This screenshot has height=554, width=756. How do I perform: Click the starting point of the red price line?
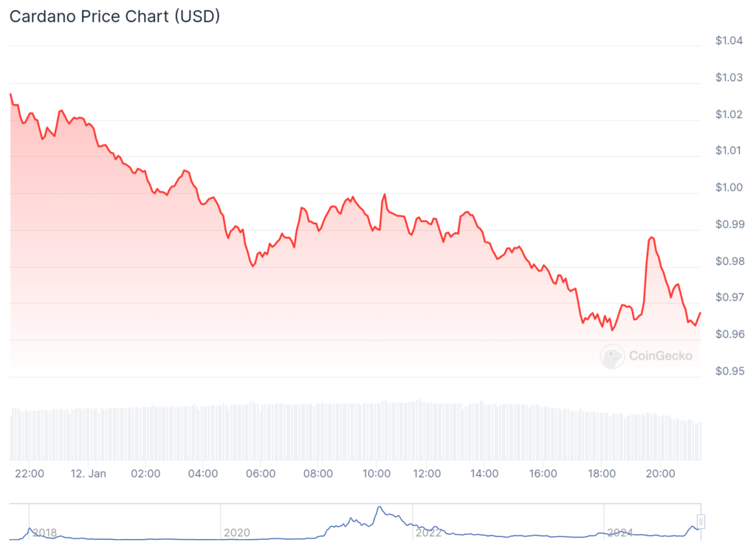10,94
